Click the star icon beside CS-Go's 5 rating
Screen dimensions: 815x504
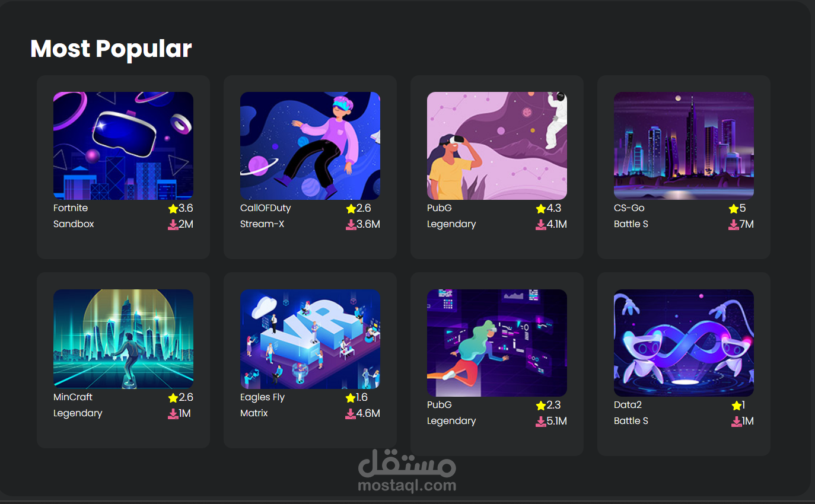tap(734, 209)
